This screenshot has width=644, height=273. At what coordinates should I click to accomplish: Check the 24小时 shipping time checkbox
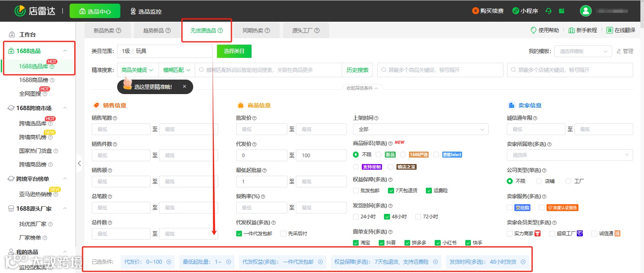click(x=356, y=217)
